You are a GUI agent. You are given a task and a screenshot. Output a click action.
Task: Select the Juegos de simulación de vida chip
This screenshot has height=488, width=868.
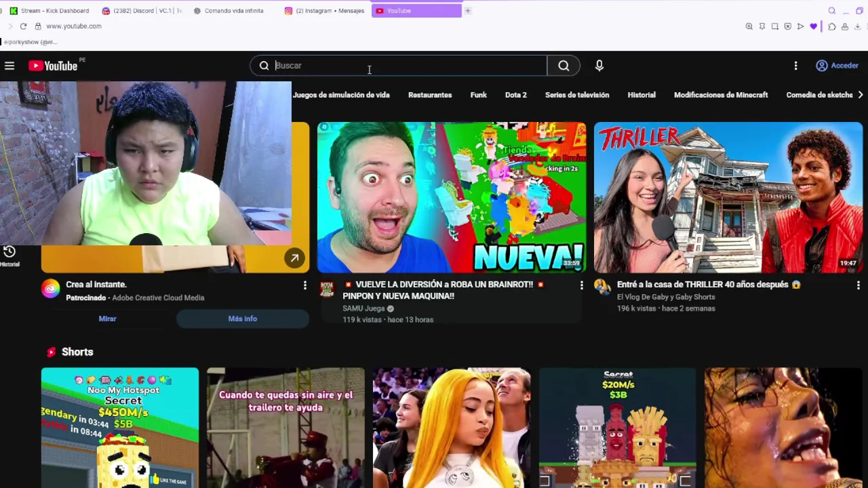(341, 95)
